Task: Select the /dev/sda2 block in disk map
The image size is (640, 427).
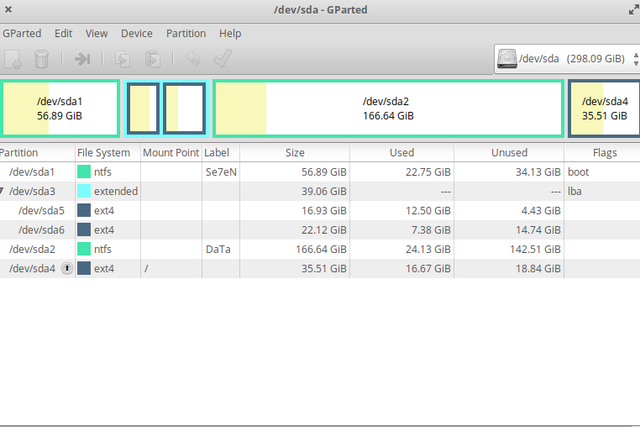Action: 387,108
